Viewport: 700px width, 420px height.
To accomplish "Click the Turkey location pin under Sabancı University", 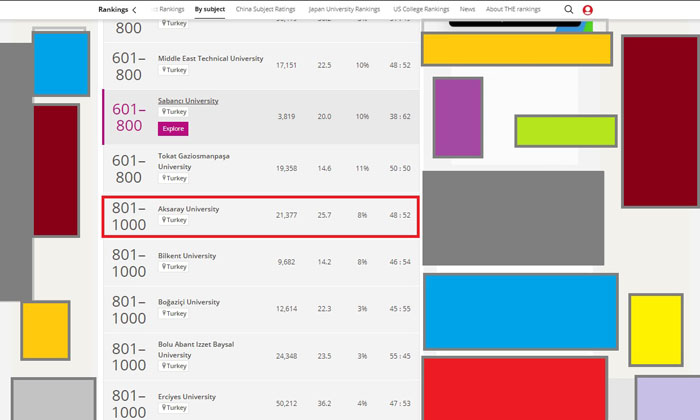I will [x=174, y=112].
